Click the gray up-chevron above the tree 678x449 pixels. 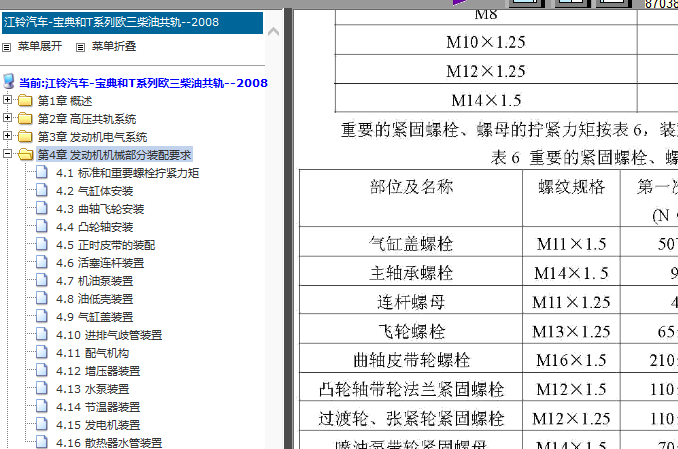point(274,32)
